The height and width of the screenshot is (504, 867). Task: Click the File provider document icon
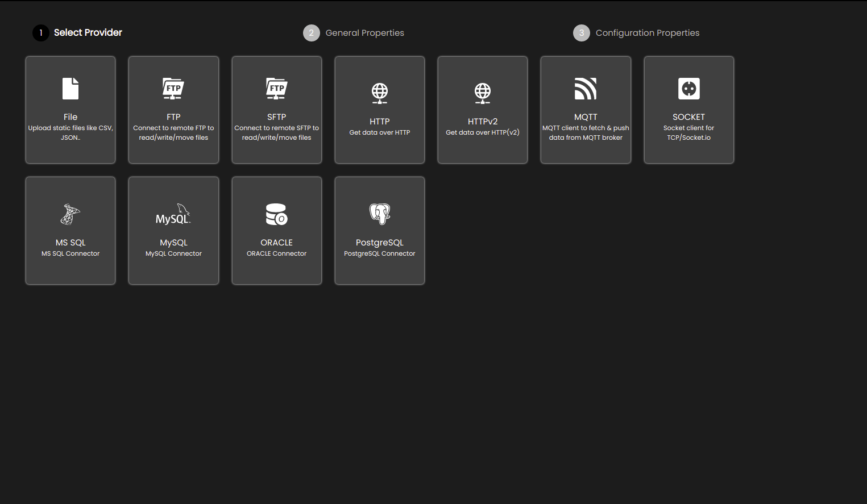pos(70,89)
